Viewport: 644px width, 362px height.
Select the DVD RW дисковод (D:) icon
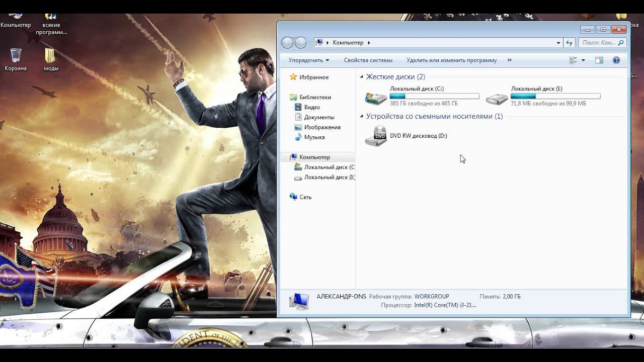pyautogui.click(x=376, y=136)
